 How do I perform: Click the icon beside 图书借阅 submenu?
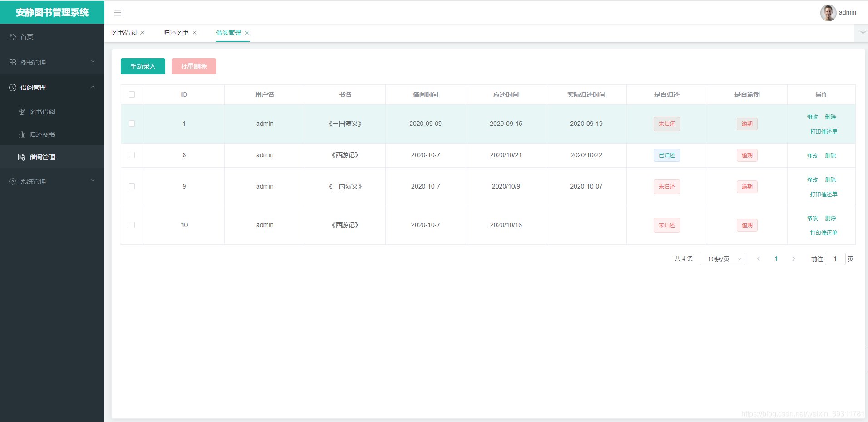click(22, 112)
